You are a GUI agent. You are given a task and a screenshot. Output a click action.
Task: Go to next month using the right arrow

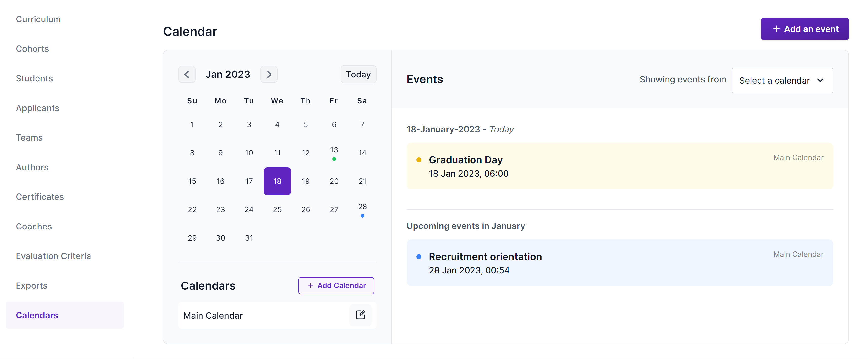[x=269, y=74]
